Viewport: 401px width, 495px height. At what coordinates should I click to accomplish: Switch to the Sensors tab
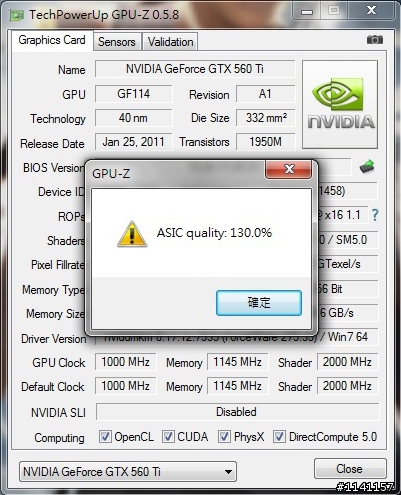tap(117, 42)
